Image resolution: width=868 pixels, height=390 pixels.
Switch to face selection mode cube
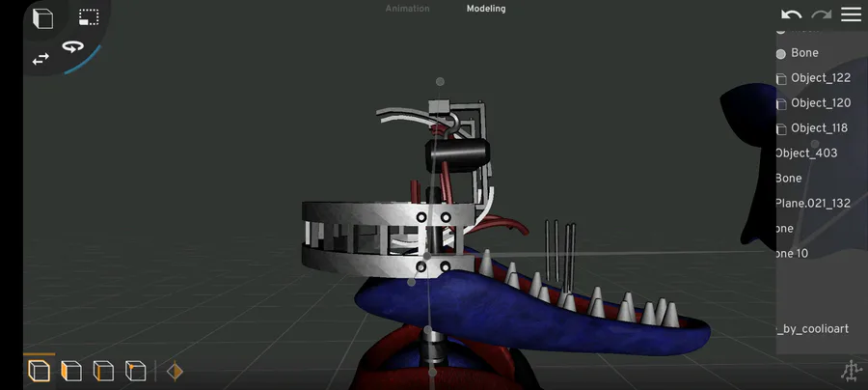(x=71, y=371)
